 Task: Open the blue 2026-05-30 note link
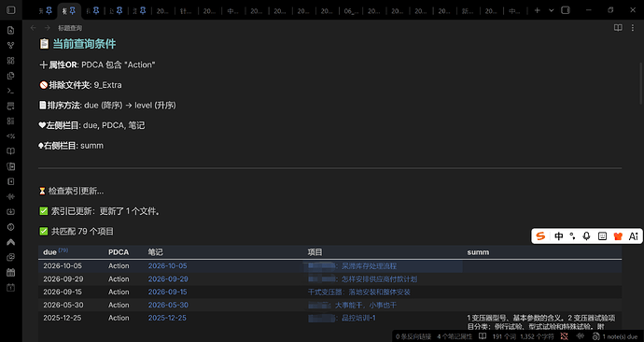click(168, 305)
